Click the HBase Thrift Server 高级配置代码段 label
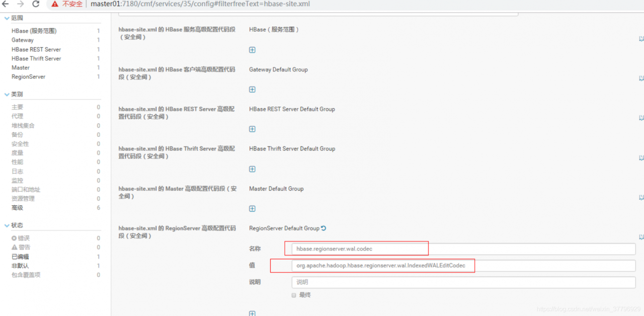644x316 pixels. (x=177, y=152)
